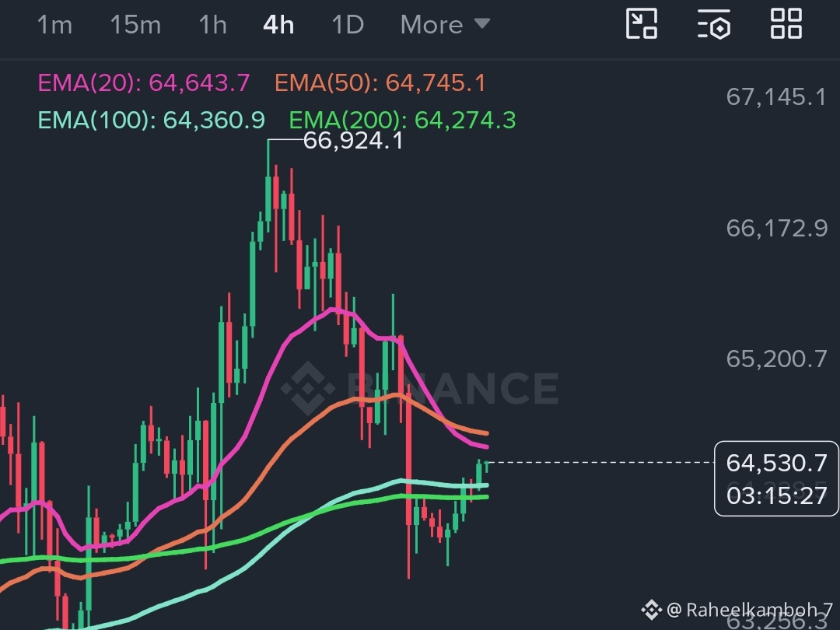Click the 66,924.1 high price marker
This screenshot has height=630, width=840.
[x=353, y=141]
